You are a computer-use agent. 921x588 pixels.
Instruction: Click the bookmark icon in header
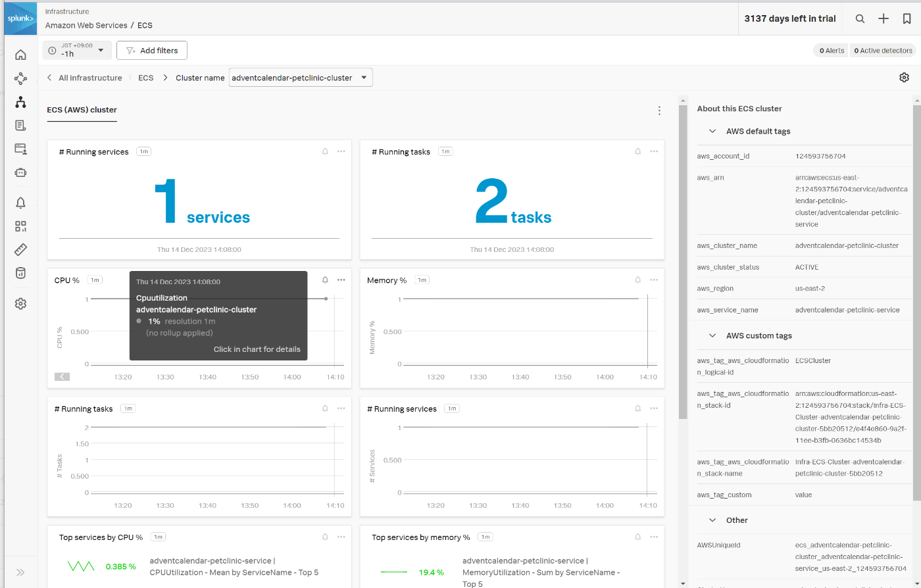point(907,18)
